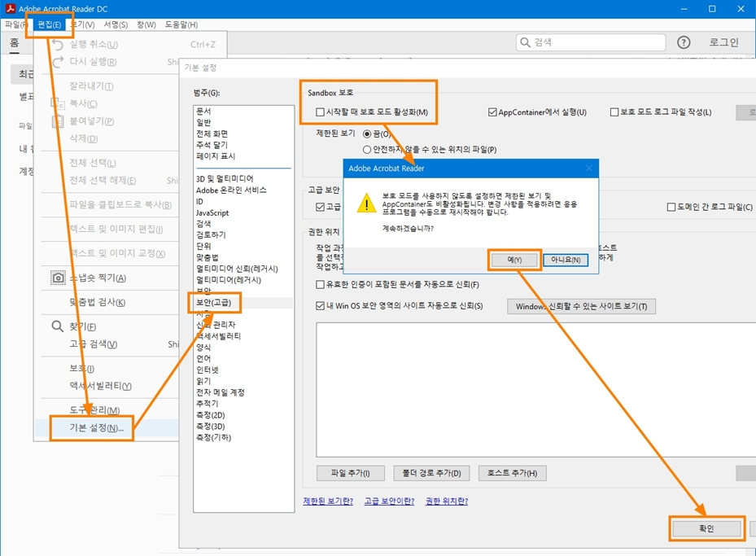
Task: Select 일반 in the category list
Action: (x=203, y=122)
